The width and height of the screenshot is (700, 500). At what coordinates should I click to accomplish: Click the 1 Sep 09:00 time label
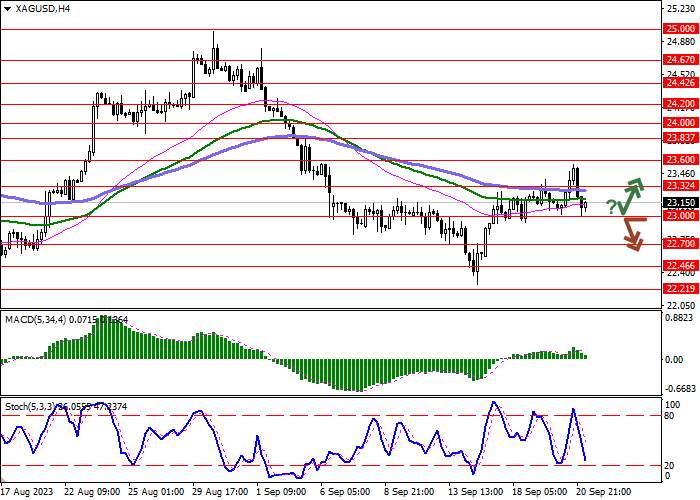pyautogui.click(x=281, y=492)
